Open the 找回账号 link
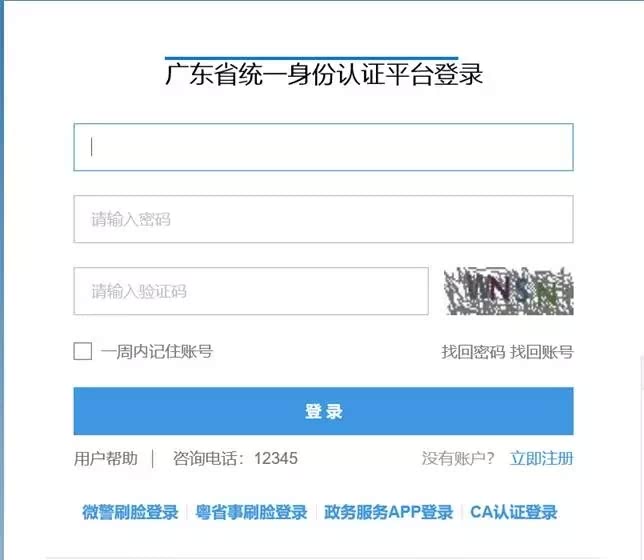Screen dimensions: 644x560 [x=542, y=352]
